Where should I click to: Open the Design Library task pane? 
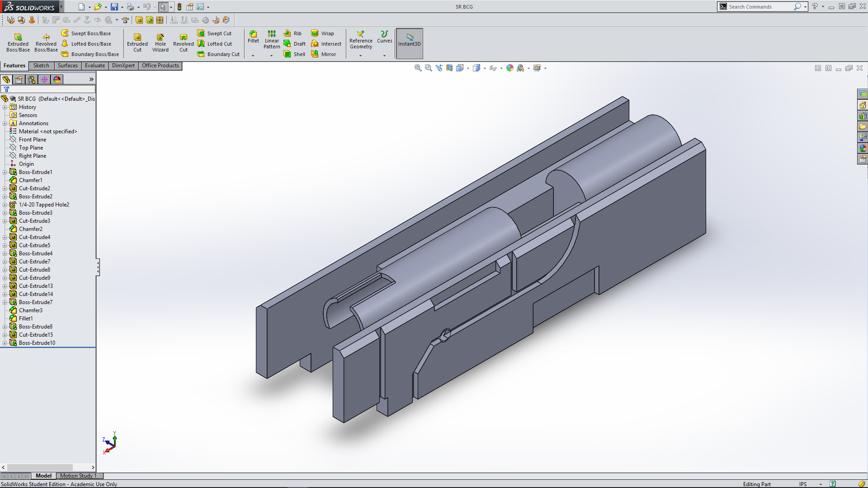pyautogui.click(x=863, y=116)
